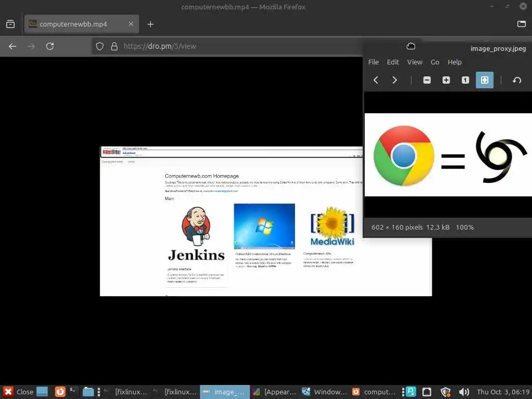Image resolution: width=532 pixels, height=399 pixels.
Task: Open accessibility tray icon on taskbar
Action: [x=411, y=392]
